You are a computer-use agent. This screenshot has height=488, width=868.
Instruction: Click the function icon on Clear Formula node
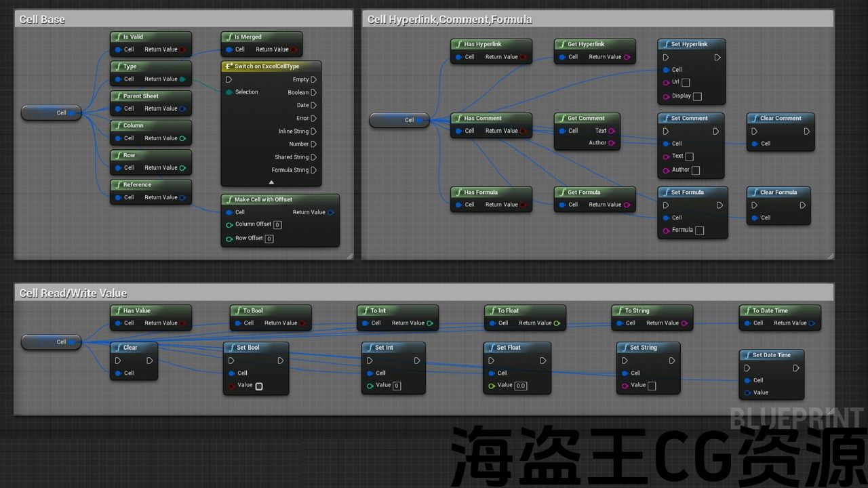754,192
